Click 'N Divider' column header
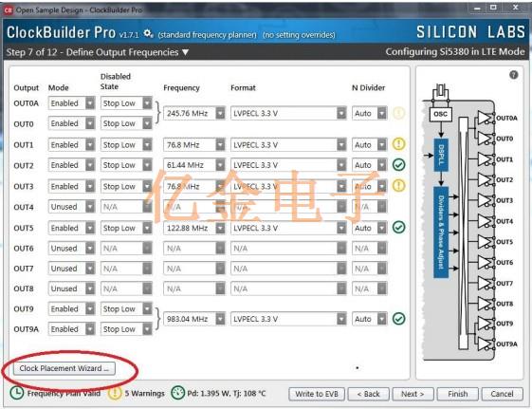The image size is (532, 409). click(x=369, y=88)
